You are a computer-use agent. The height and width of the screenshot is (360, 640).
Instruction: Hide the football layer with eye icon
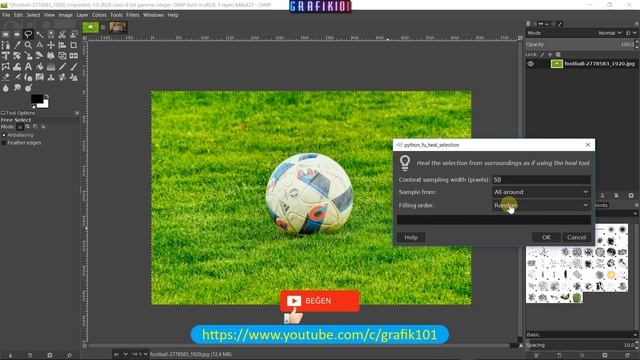click(x=530, y=64)
